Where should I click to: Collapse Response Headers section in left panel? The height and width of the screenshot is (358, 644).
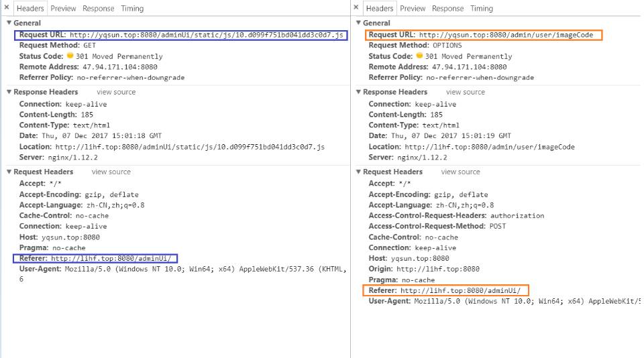pos(9,92)
